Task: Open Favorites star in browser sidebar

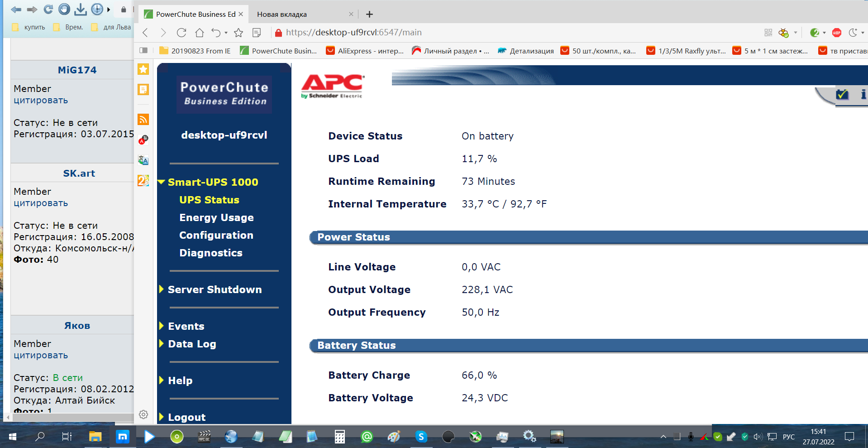Action: coord(143,69)
